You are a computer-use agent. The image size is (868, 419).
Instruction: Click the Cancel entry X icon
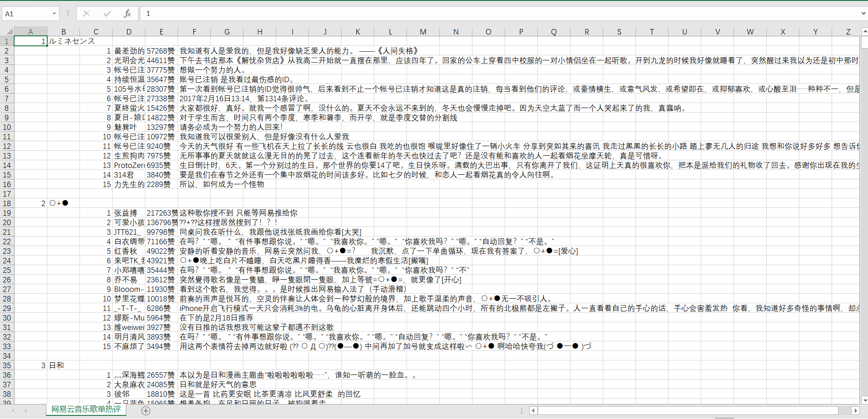(86, 14)
